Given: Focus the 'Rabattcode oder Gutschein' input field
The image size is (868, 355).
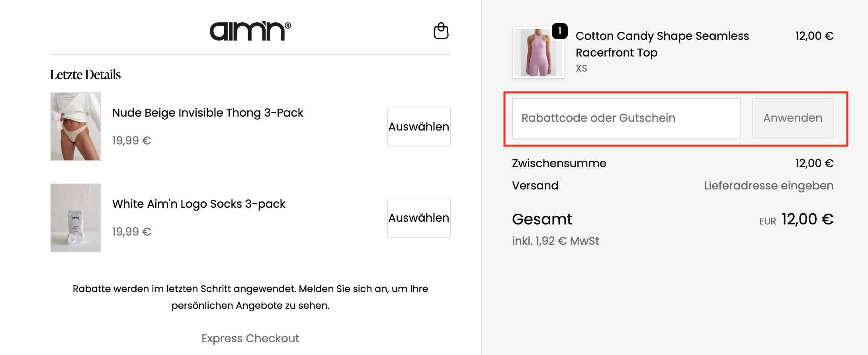Looking at the screenshot, I should [626, 118].
